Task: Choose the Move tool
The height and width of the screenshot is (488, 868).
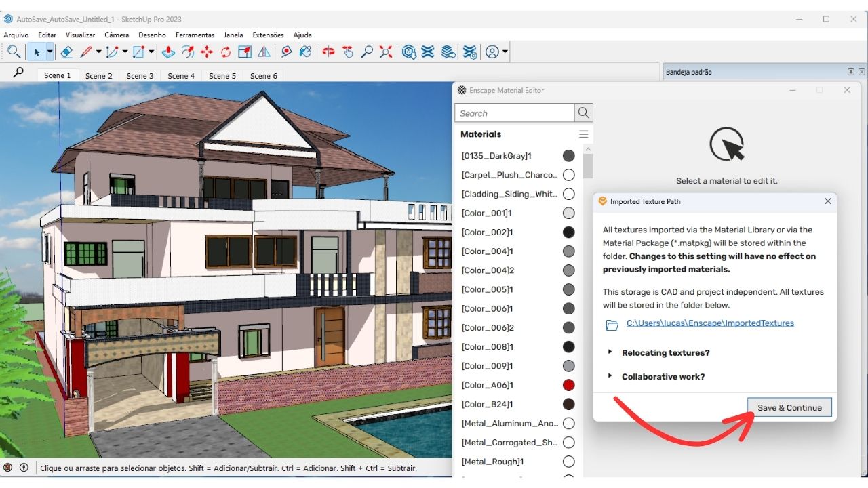Action: [207, 52]
